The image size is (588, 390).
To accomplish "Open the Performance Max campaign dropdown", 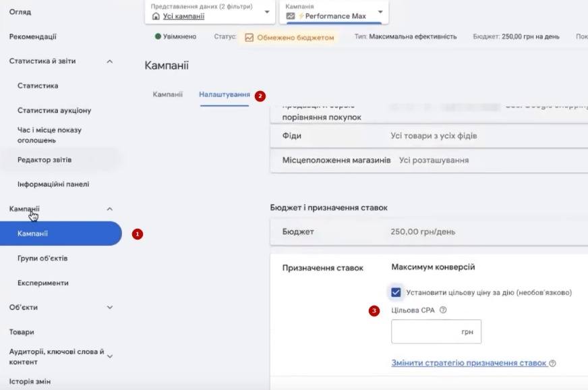I will 381,11.
